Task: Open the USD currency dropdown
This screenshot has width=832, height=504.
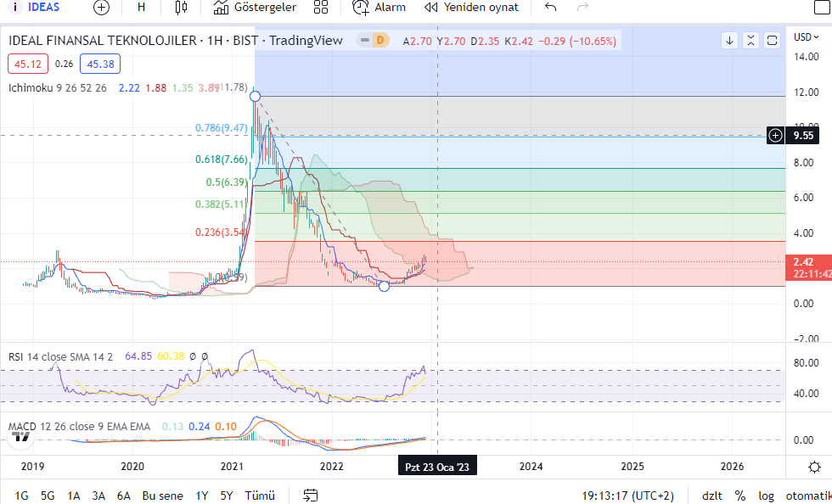Action: pyautogui.click(x=806, y=37)
